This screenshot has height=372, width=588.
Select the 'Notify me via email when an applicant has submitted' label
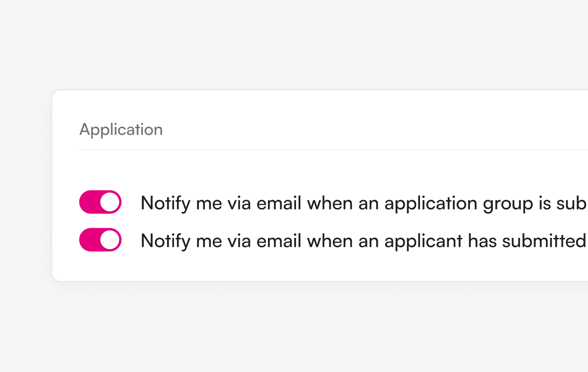tap(364, 241)
